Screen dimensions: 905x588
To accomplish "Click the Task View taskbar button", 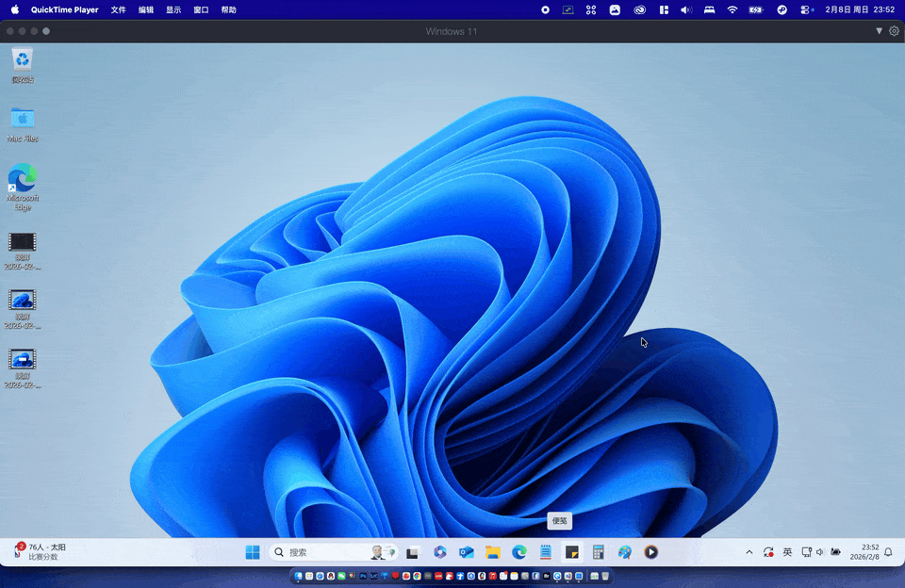I will [412, 552].
